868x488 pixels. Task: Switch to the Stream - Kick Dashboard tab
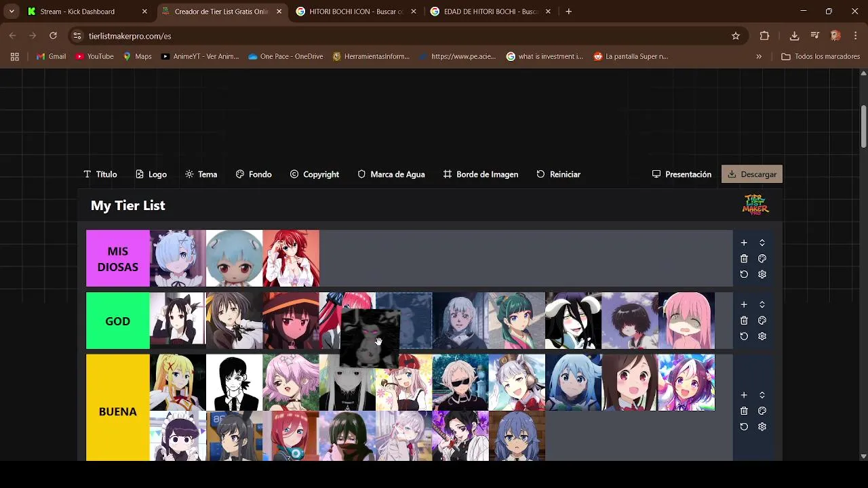87,12
